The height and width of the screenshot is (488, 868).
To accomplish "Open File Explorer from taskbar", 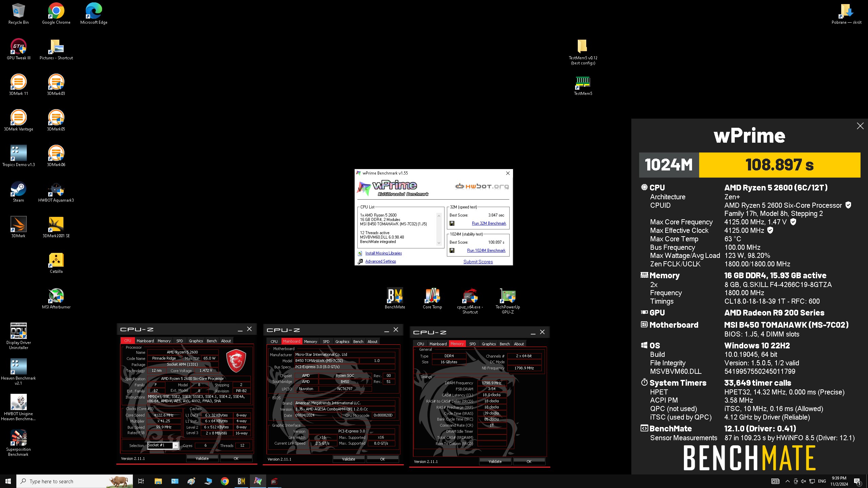I will (x=158, y=481).
